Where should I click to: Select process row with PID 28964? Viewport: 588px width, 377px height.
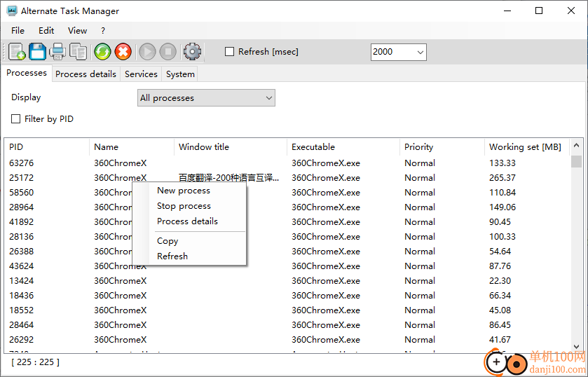(287, 207)
